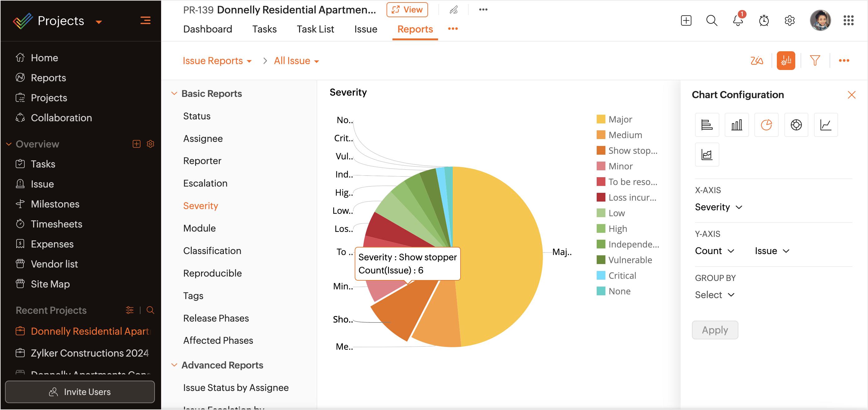
Task: Click the Invite Users button
Action: [x=80, y=392]
